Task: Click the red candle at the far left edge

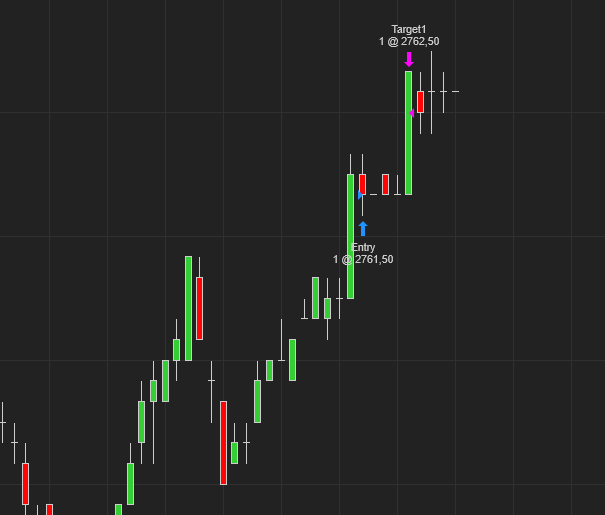Action: (25, 483)
